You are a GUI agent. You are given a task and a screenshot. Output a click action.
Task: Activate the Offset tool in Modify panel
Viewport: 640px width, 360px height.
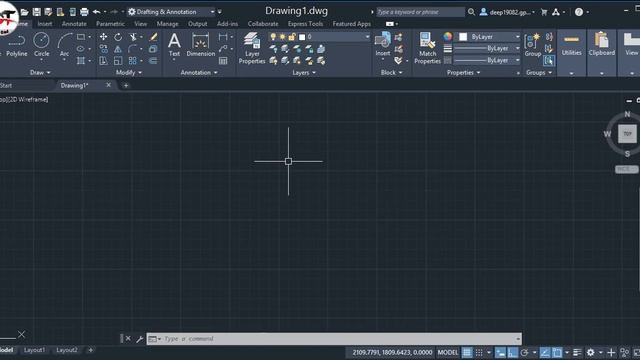pos(153,61)
